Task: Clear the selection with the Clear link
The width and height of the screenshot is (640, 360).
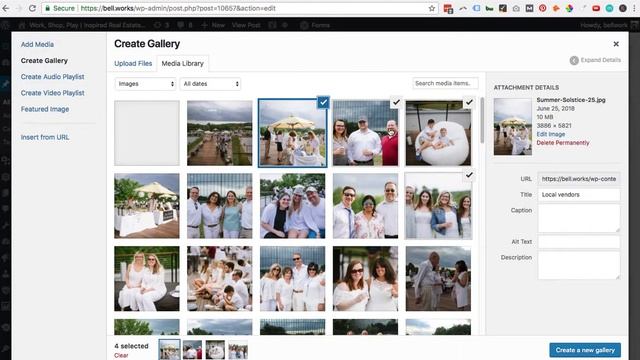Action: click(121, 356)
